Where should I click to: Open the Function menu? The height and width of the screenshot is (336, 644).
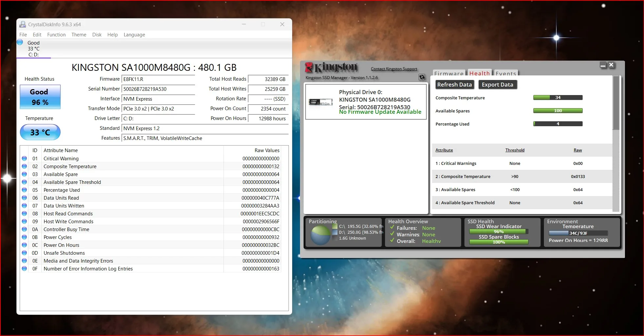click(56, 35)
